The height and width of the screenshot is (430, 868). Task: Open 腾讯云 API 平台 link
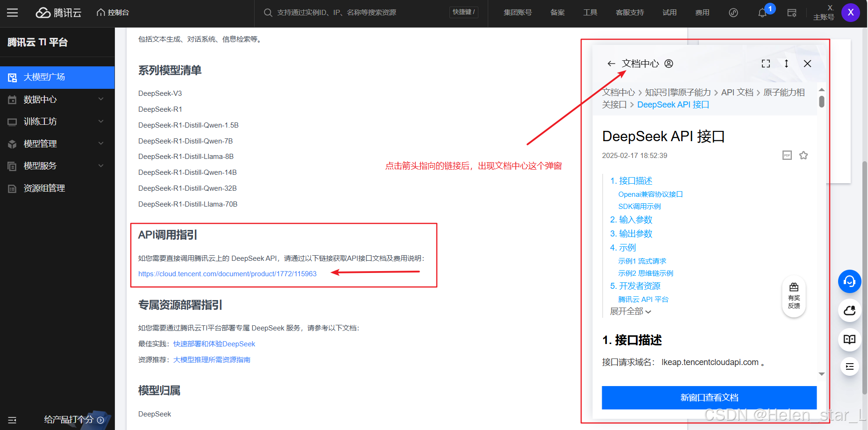[643, 300]
